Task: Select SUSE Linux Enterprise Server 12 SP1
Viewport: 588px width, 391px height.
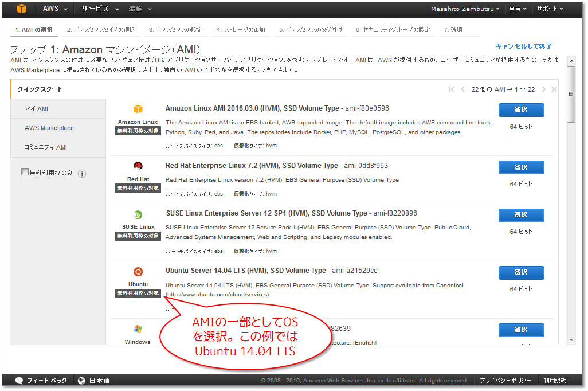Action: [x=521, y=216]
